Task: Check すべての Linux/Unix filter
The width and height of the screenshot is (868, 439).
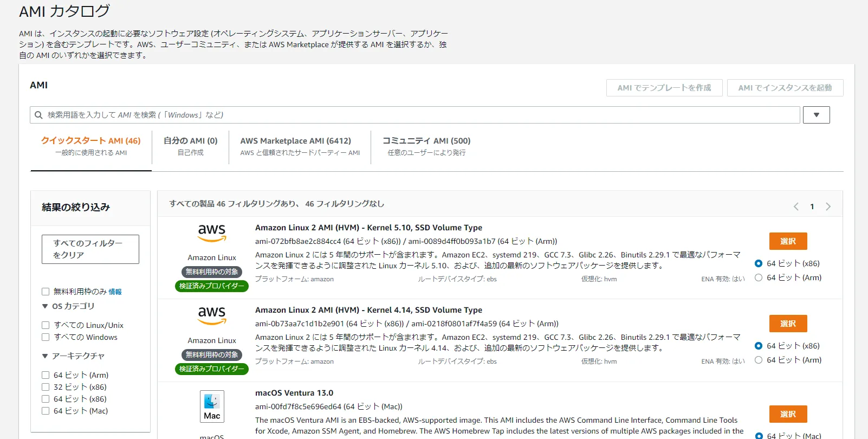Action: pyautogui.click(x=46, y=325)
